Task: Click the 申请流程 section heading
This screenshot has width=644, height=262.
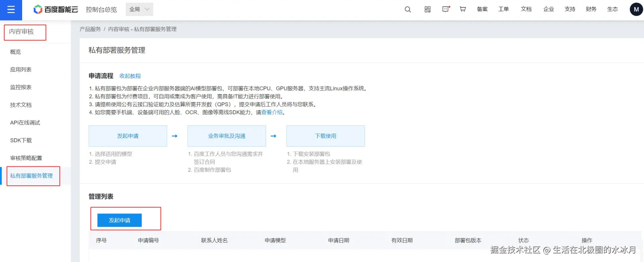Action: point(101,76)
